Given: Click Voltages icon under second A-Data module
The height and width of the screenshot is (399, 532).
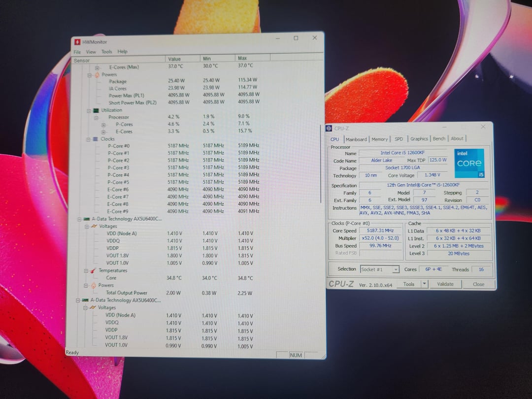Looking at the screenshot, I should coord(93,308).
